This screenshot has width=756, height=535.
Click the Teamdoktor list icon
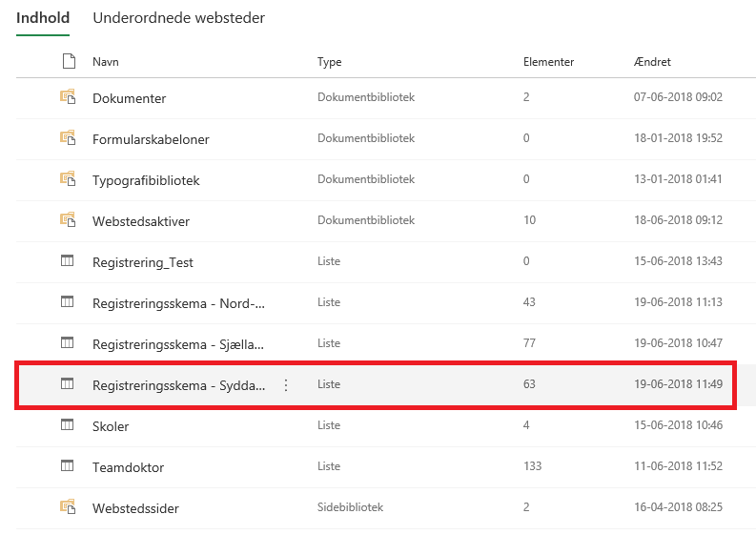(x=68, y=466)
